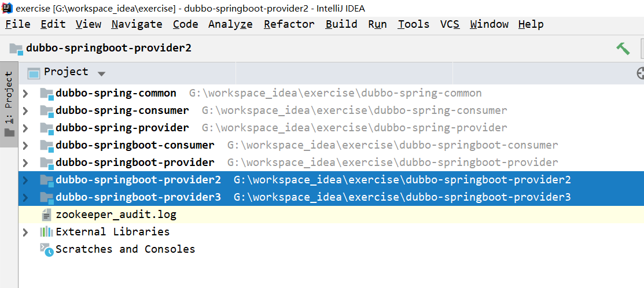Open the Analyze menu
The image size is (644, 288).
pos(230,25)
